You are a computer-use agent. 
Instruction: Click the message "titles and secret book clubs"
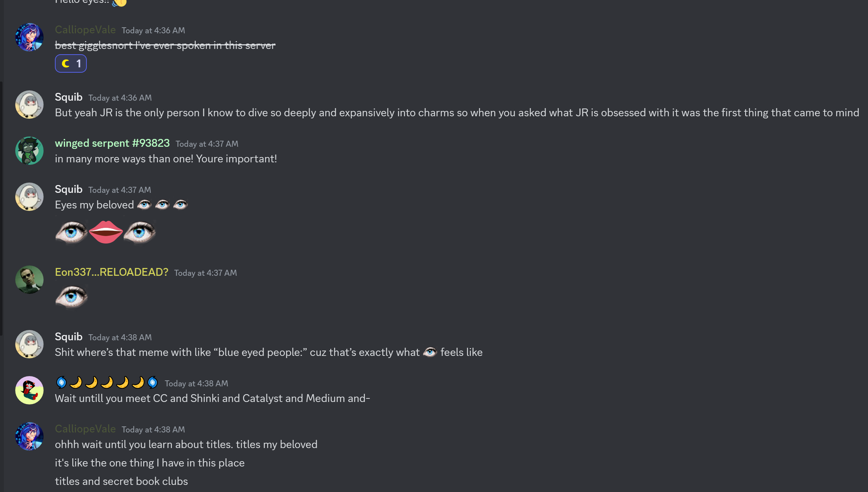[x=121, y=481]
